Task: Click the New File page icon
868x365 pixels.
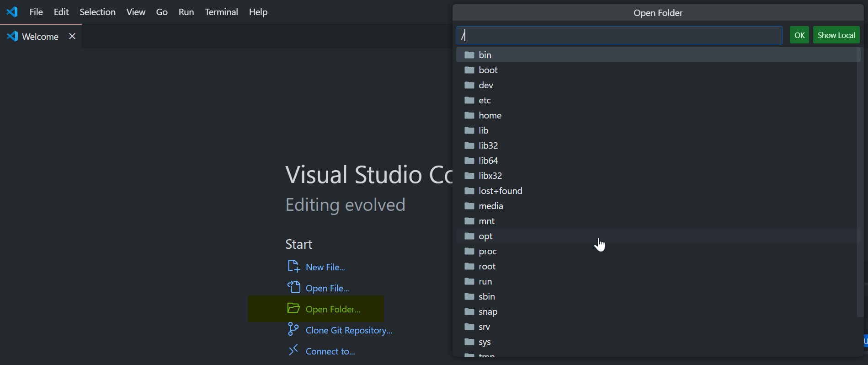Action: [293, 266]
